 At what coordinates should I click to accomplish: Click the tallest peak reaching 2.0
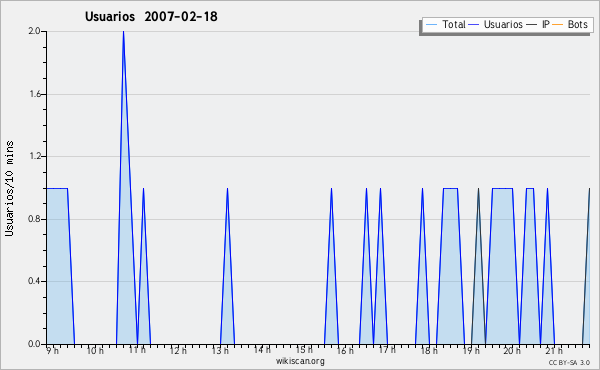coord(123,32)
